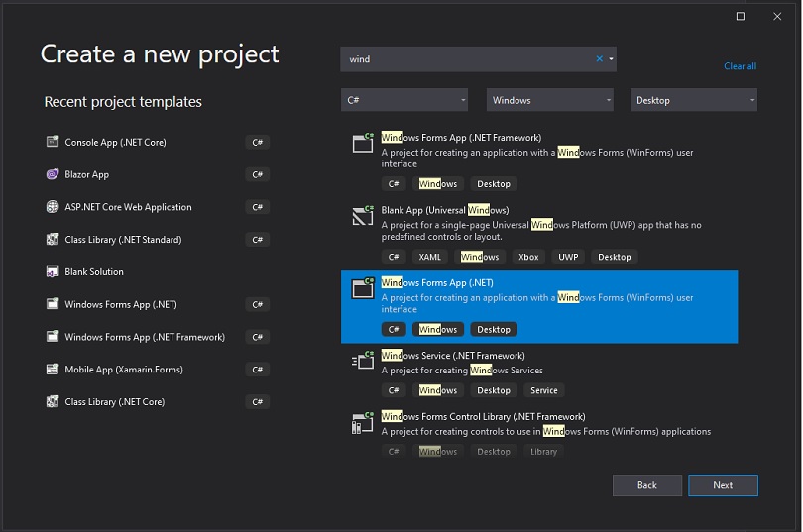
Task: Choose Blank App (Universal Windows) result title
Action: coord(445,210)
